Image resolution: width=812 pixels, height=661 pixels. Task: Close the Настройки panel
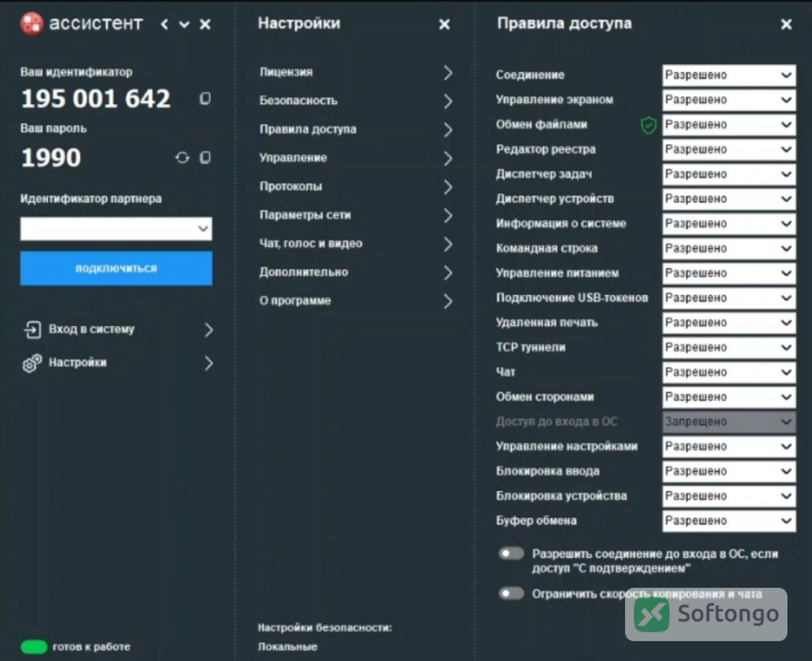tap(444, 25)
